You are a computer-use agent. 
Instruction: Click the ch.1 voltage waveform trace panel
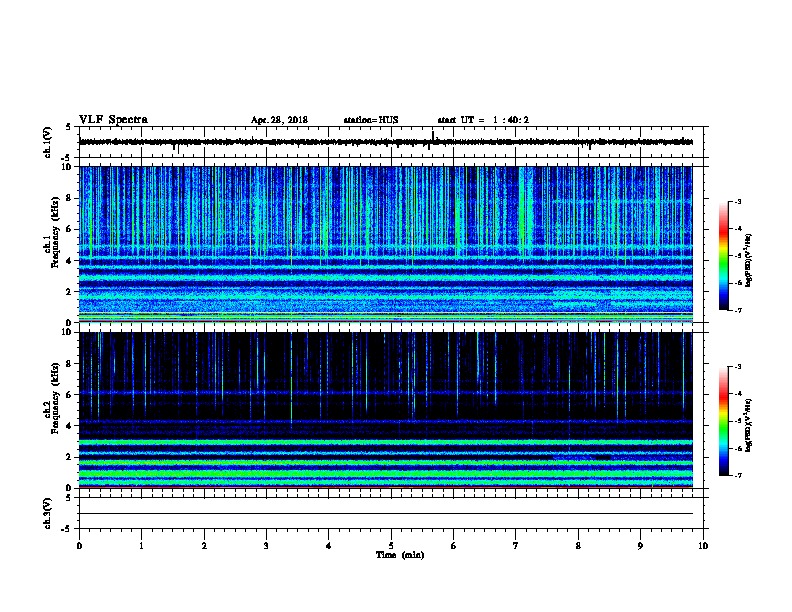point(391,142)
